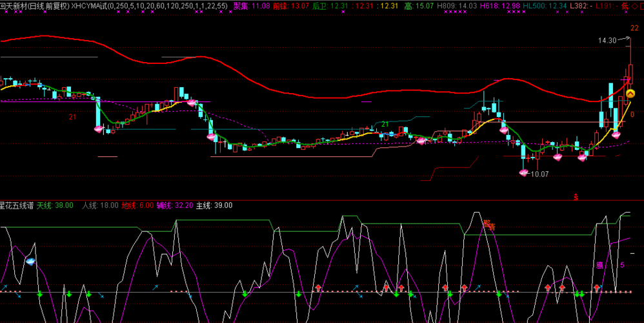Click the L191 readout
Viewport: 644px width, 323px height.
click(x=607, y=6)
